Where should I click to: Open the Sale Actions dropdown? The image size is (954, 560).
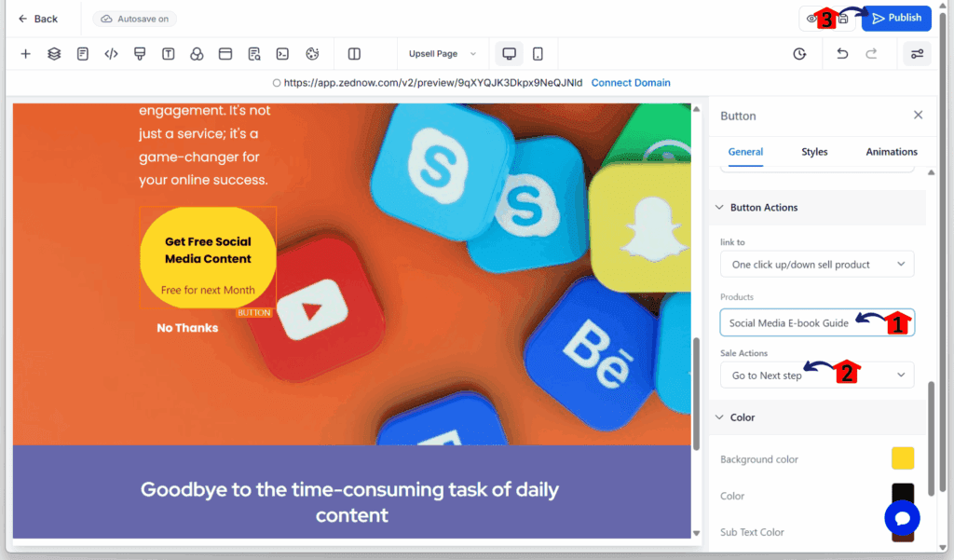click(x=817, y=375)
